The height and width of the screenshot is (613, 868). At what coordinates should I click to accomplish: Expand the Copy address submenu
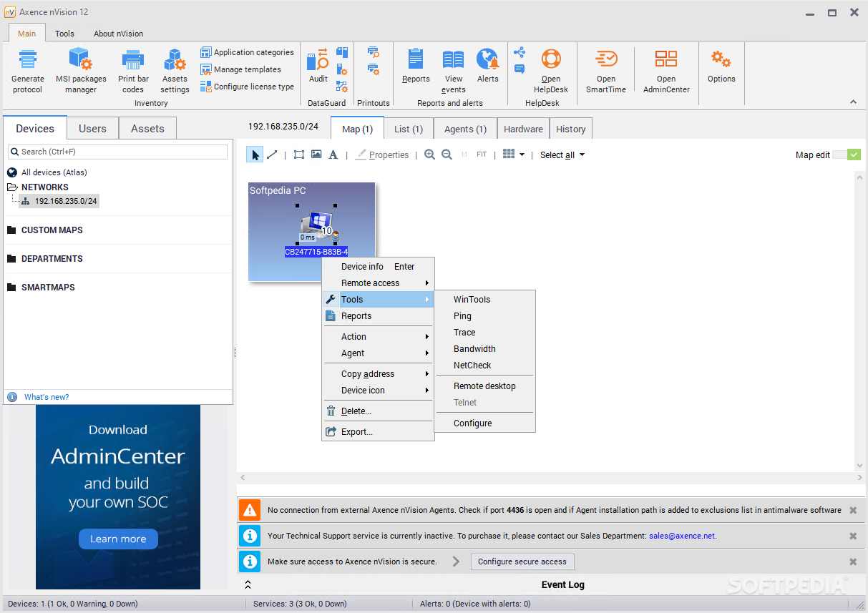(378, 374)
